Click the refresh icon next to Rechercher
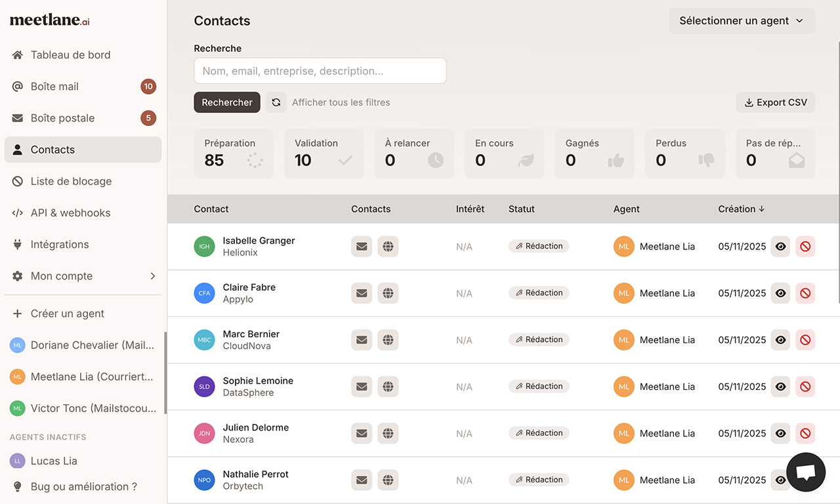840x504 pixels. (x=276, y=102)
